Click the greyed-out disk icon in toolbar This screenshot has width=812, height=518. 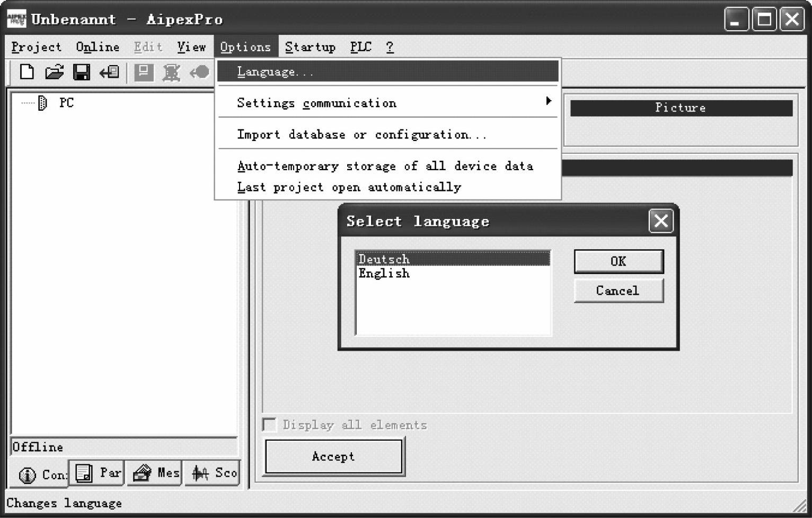[143, 72]
